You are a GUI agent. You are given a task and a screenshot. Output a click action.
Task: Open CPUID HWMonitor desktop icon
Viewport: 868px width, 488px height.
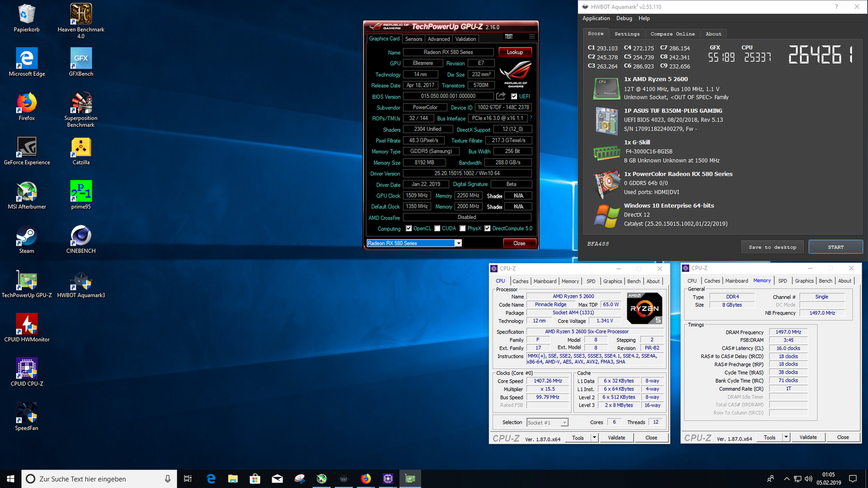27,328
